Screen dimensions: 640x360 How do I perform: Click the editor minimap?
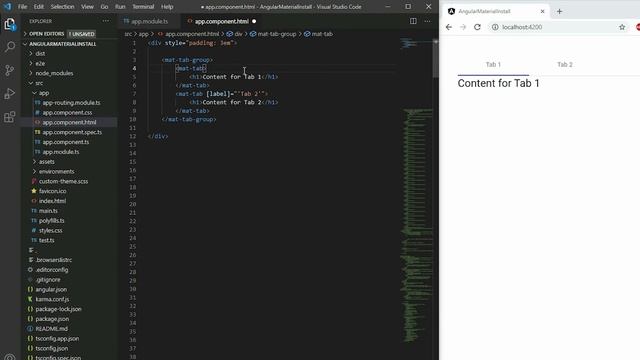(x=416, y=196)
